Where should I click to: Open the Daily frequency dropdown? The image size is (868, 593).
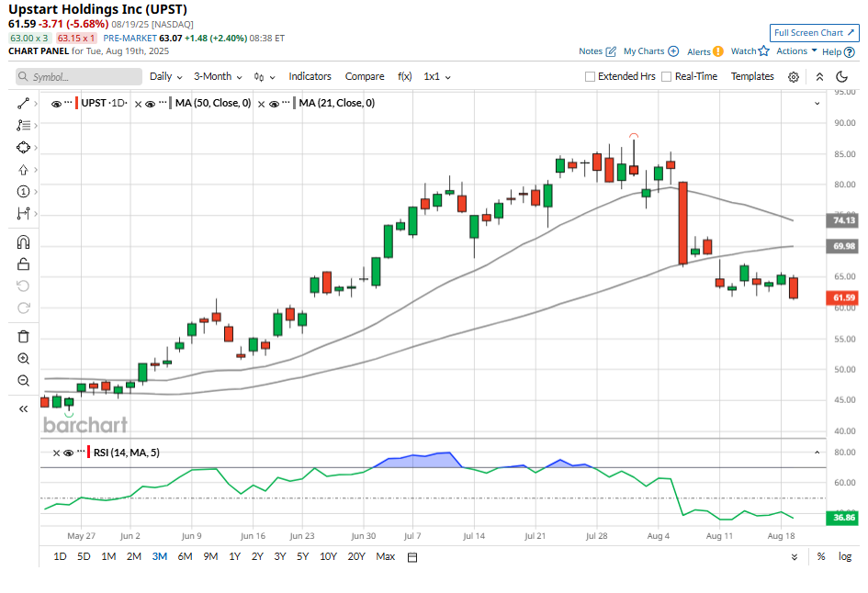[166, 77]
